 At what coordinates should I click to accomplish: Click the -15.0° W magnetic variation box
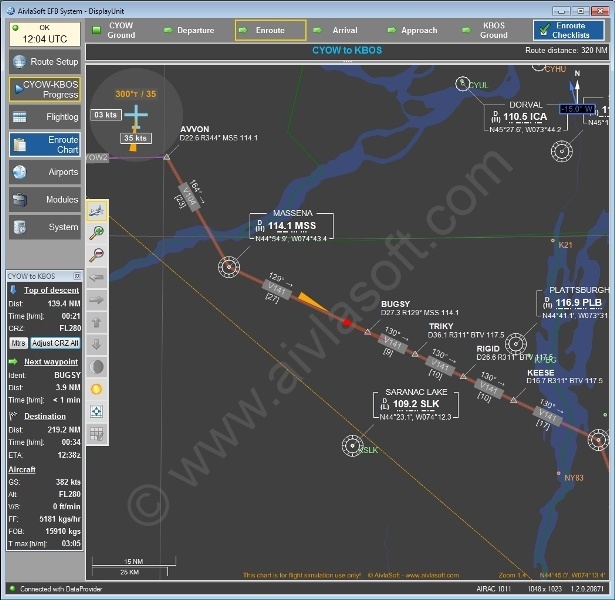(x=577, y=109)
